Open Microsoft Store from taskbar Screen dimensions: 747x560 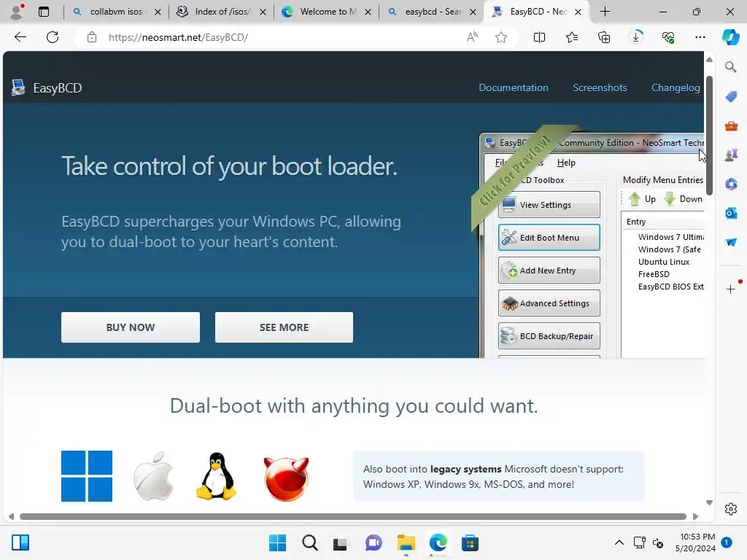point(470,542)
